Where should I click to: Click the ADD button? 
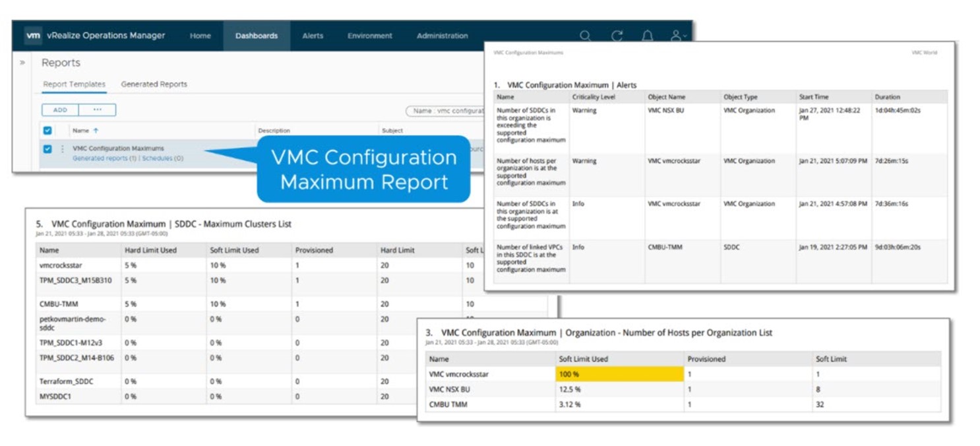point(60,110)
